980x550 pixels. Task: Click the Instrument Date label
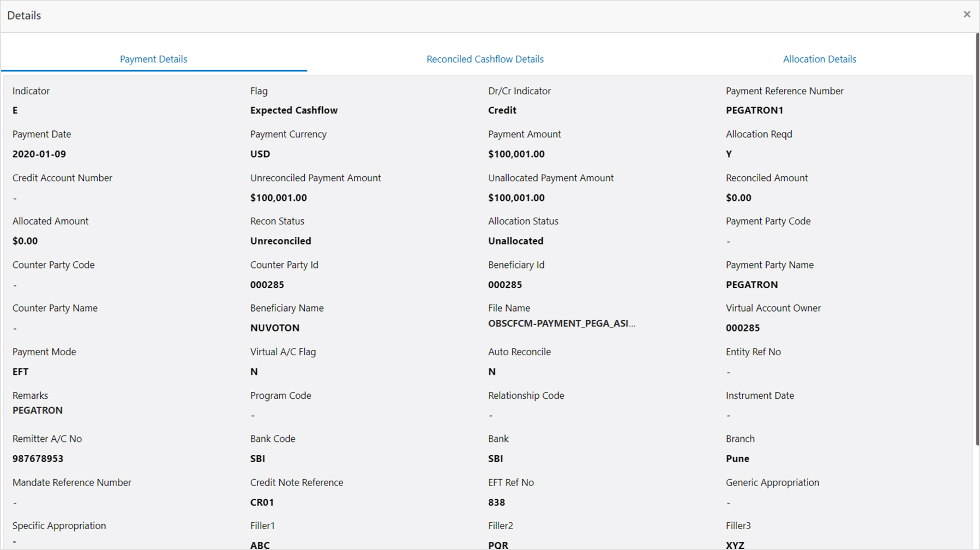coord(760,396)
